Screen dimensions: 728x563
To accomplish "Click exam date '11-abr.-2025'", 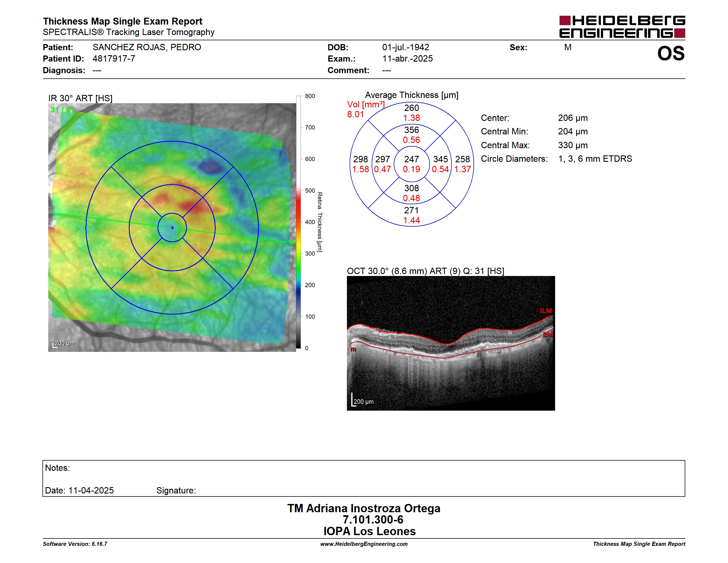I will [407, 59].
